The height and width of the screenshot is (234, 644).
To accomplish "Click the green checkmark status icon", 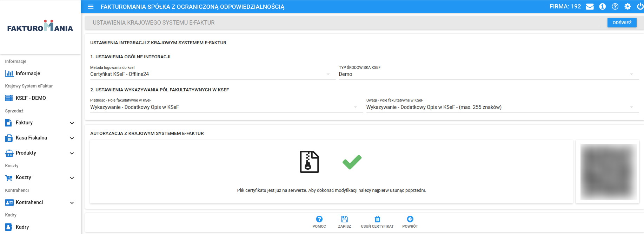I will 352,162.
